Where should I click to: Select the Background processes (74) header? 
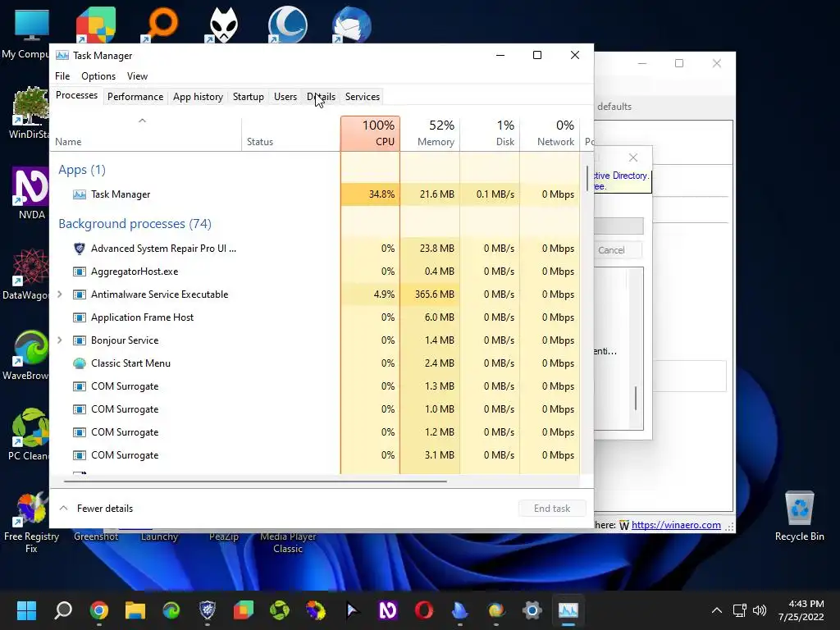135,224
